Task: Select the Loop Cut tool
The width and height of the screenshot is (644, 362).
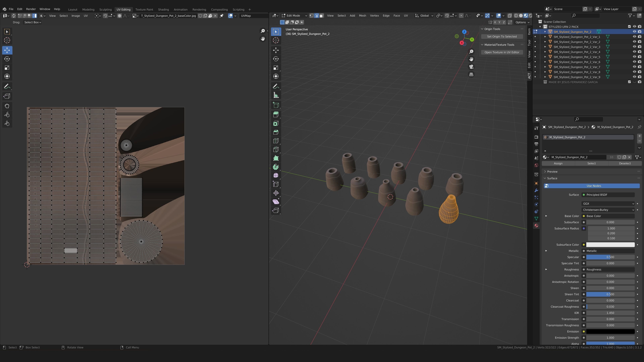Action: [x=276, y=141]
